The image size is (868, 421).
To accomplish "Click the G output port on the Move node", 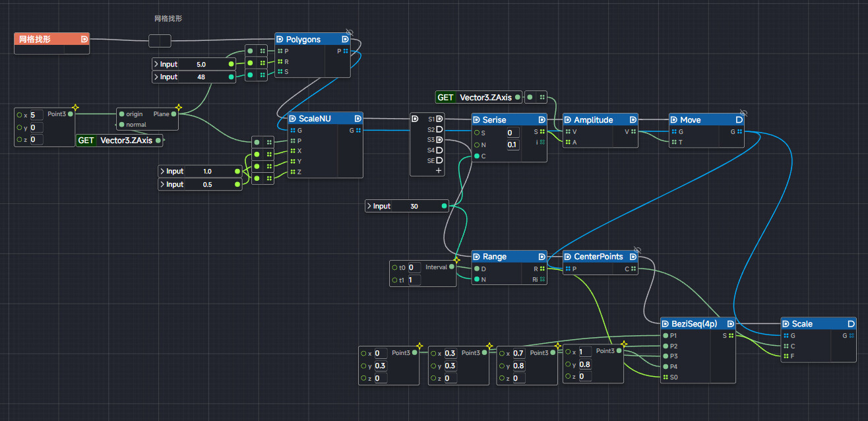I will pyautogui.click(x=741, y=131).
